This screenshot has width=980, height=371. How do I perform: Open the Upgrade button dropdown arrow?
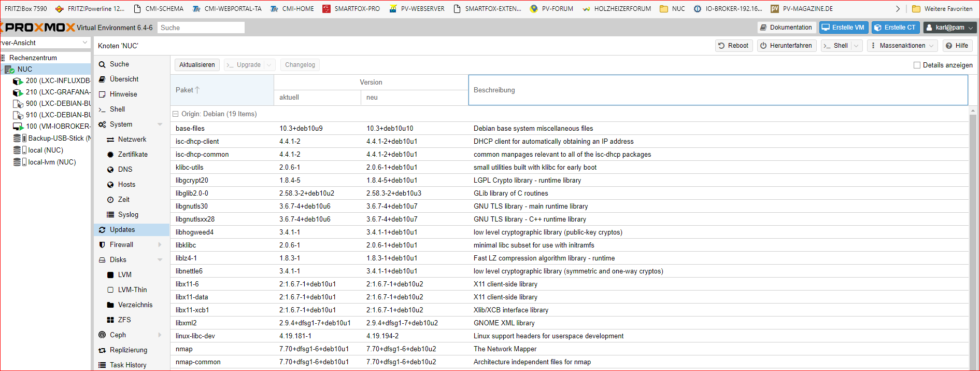[x=269, y=65]
